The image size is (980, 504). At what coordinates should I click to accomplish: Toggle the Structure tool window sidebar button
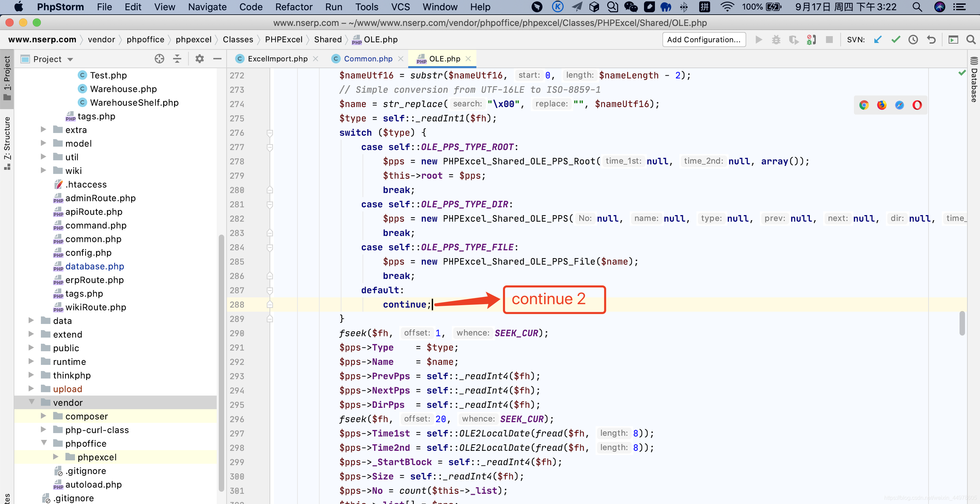pyautogui.click(x=7, y=143)
